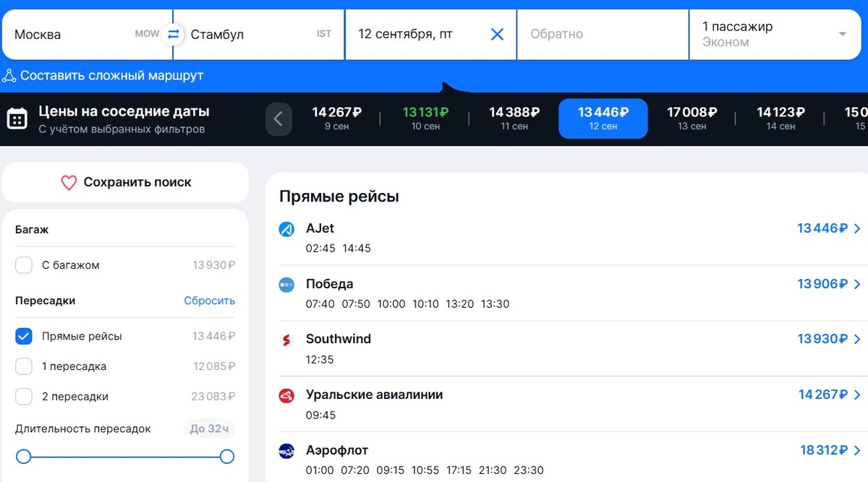This screenshot has width=868, height=482.
Task: Select 12 сен price 13 446₽
Action: (603, 119)
